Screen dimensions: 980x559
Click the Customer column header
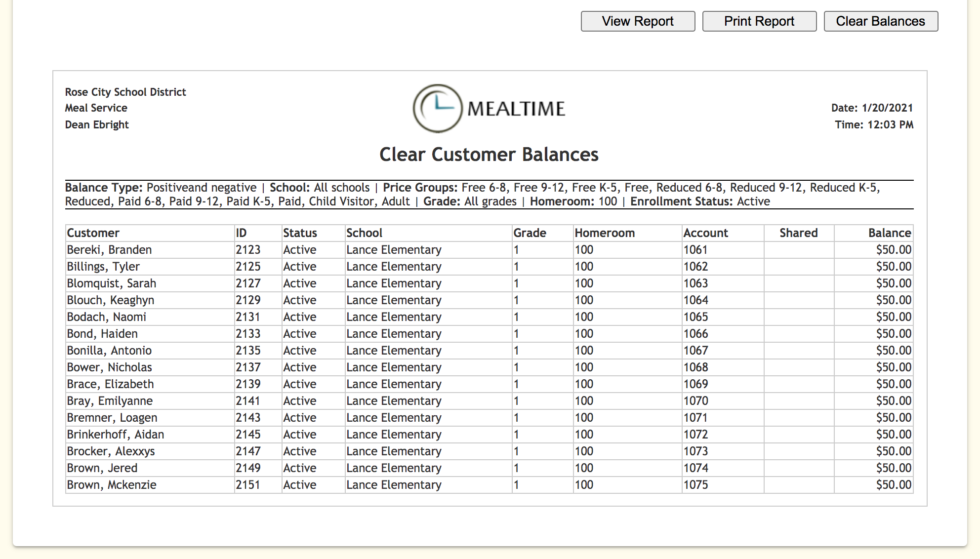[93, 233]
